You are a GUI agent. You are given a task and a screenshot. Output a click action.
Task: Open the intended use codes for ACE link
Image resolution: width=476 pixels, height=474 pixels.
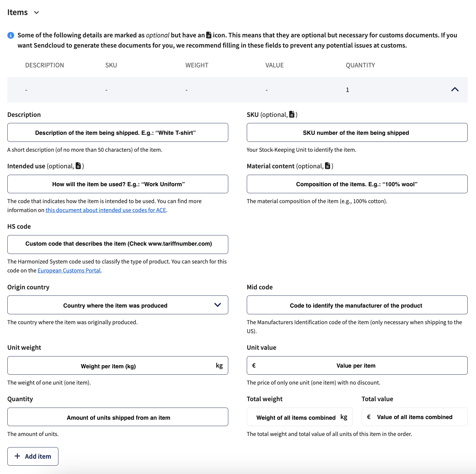(x=106, y=210)
